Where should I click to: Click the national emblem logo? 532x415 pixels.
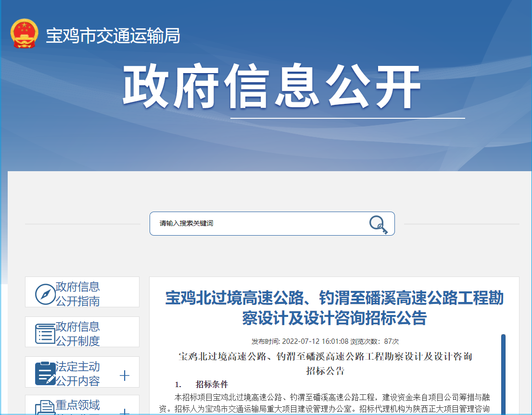tap(25, 34)
